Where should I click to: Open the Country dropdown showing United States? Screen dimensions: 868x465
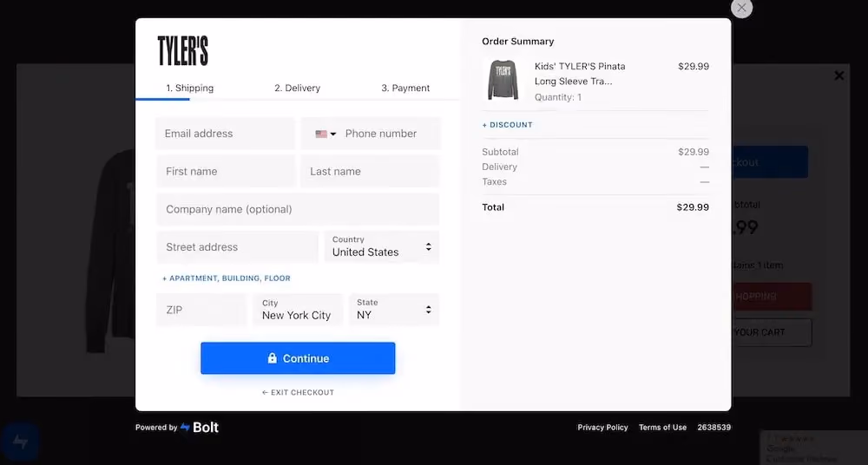382,247
